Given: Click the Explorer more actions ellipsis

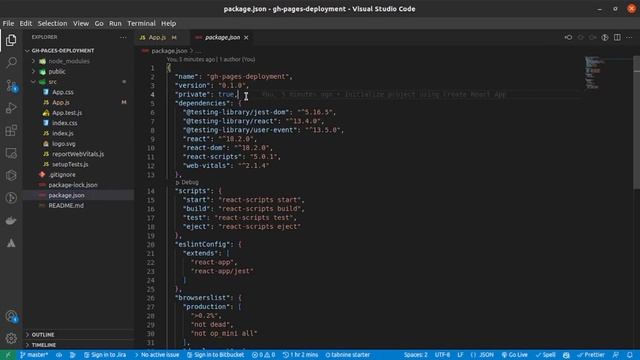Looking at the screenshot, I should point(123,37).
